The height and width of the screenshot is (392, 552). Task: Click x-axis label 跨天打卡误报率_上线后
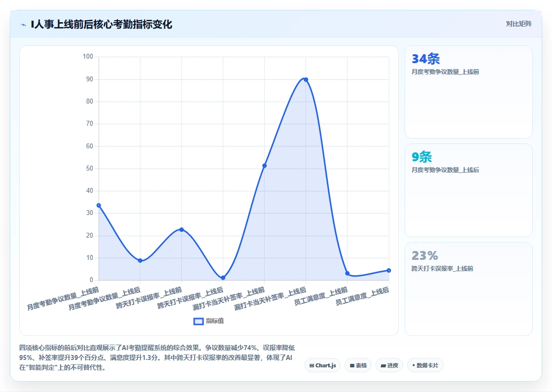coord(190,298)
